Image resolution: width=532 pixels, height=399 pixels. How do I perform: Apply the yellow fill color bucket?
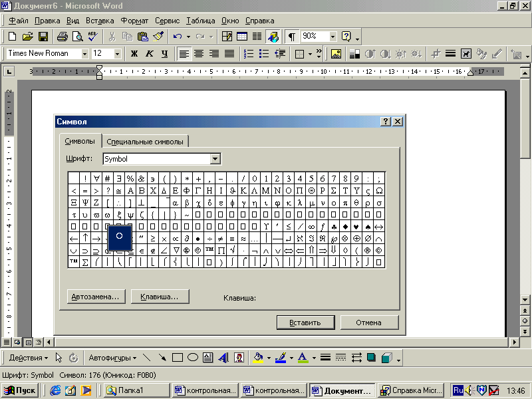(258, 358)
